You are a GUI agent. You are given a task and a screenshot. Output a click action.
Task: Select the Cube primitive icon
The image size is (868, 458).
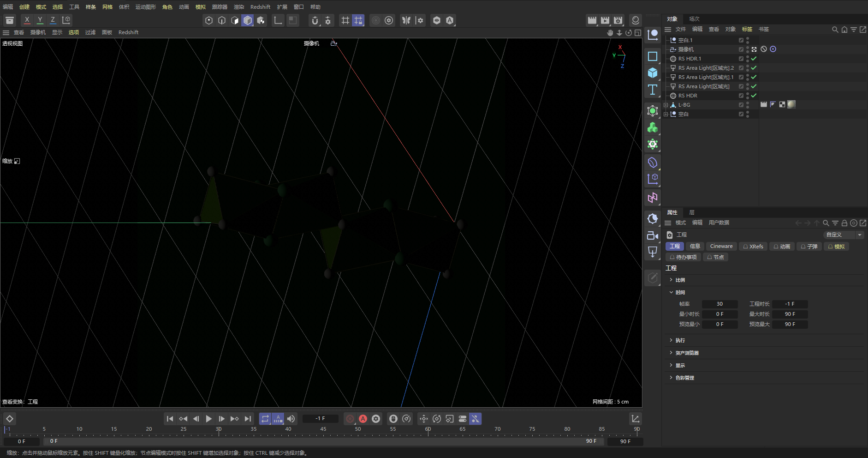(x=652, y=72)
